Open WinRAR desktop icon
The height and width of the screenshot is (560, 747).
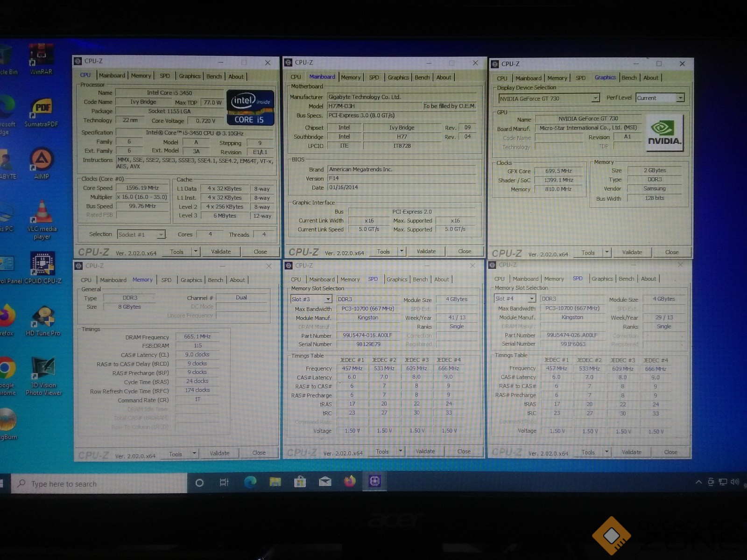coord(41,59)
